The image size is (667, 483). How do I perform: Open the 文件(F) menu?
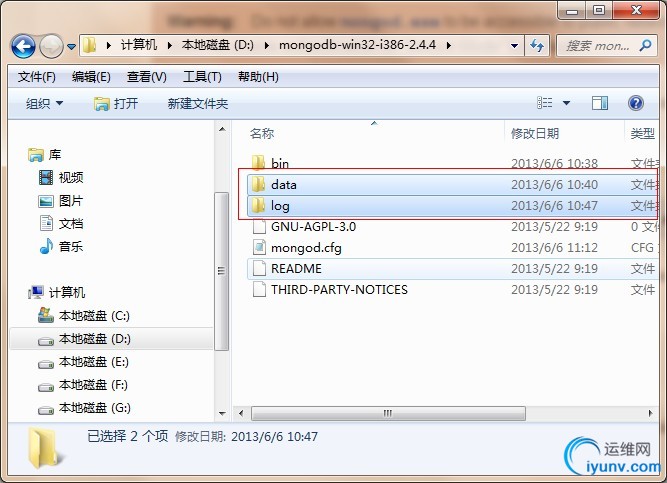tap(37, 77)
